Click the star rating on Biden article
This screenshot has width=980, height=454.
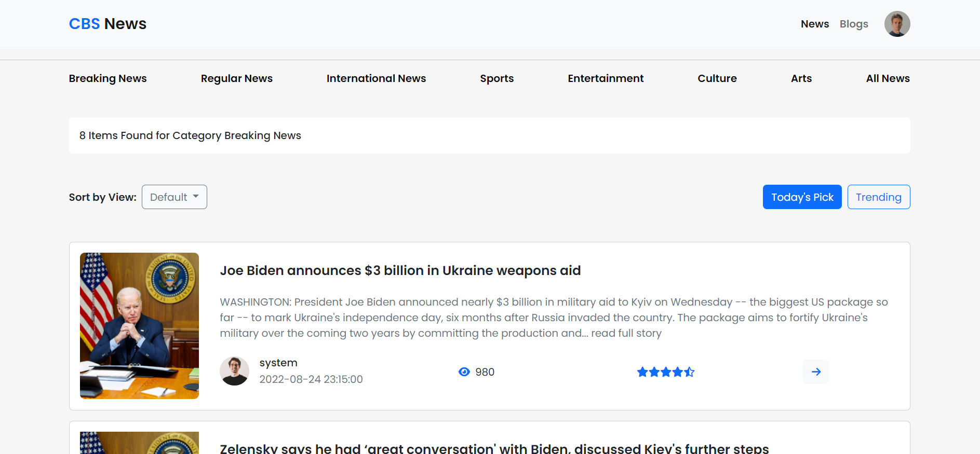click(x=665, y=372)
